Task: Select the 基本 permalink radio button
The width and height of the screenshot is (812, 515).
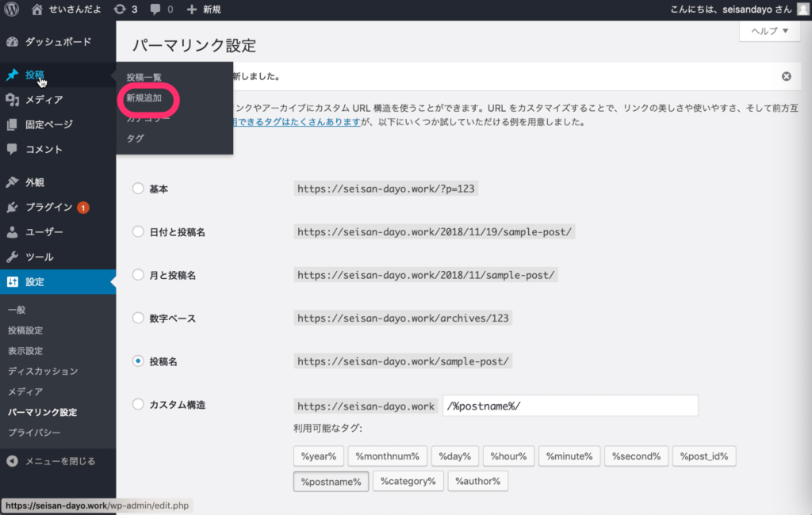Action: pyautogui.click(x=138, y=189)
